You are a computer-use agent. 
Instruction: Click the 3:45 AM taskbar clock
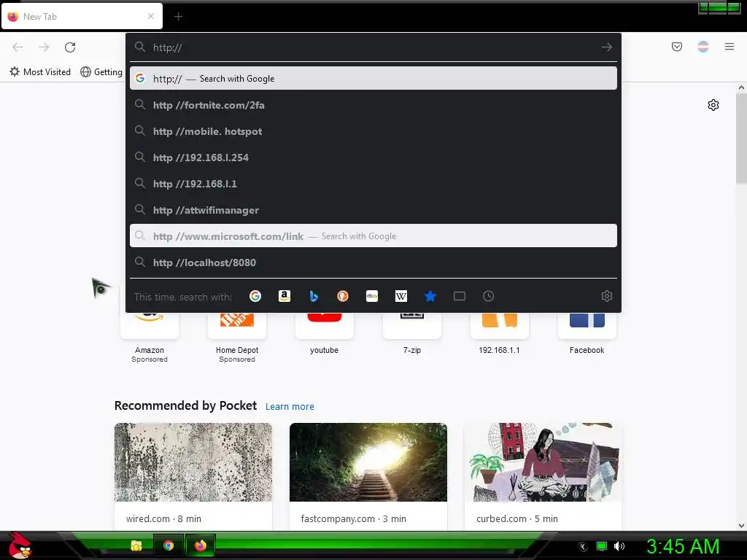pos(683,546)
